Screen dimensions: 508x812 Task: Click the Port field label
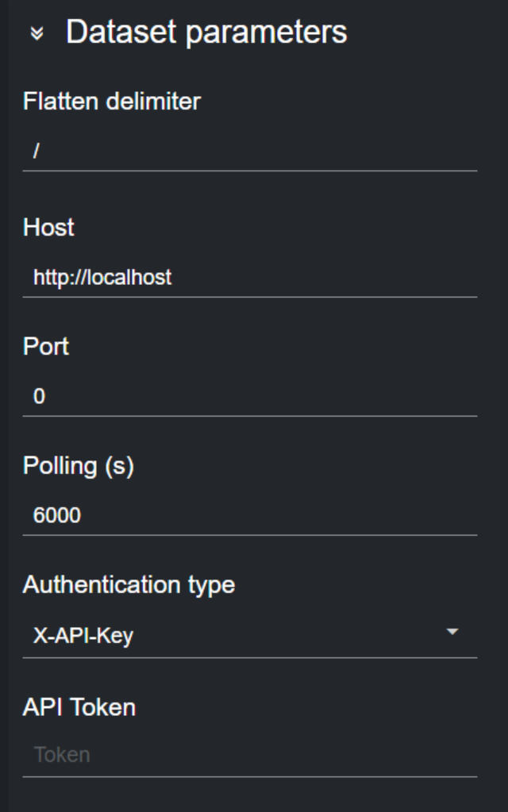coord(45,347)
